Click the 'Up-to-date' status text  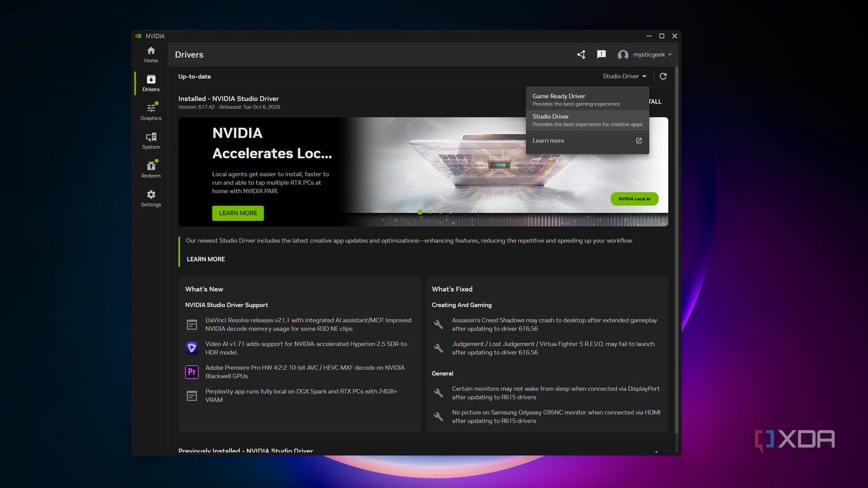(x=195, y=76)
